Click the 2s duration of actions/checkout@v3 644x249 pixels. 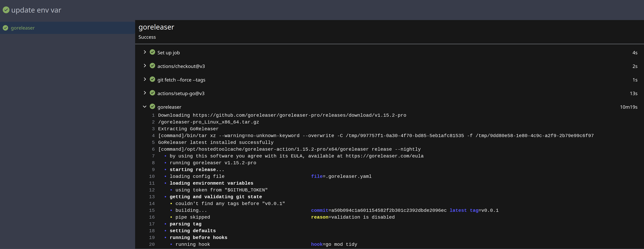635,66
